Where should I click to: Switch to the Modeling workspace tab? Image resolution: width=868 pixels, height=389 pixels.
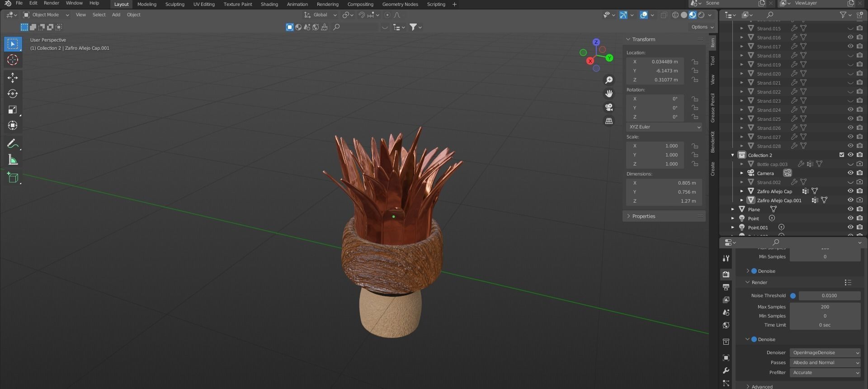point(147,4)
